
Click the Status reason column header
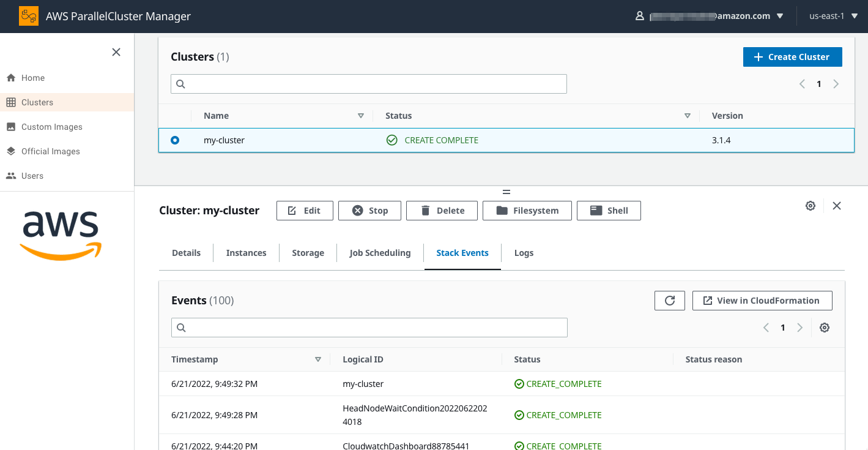[714, 359]
